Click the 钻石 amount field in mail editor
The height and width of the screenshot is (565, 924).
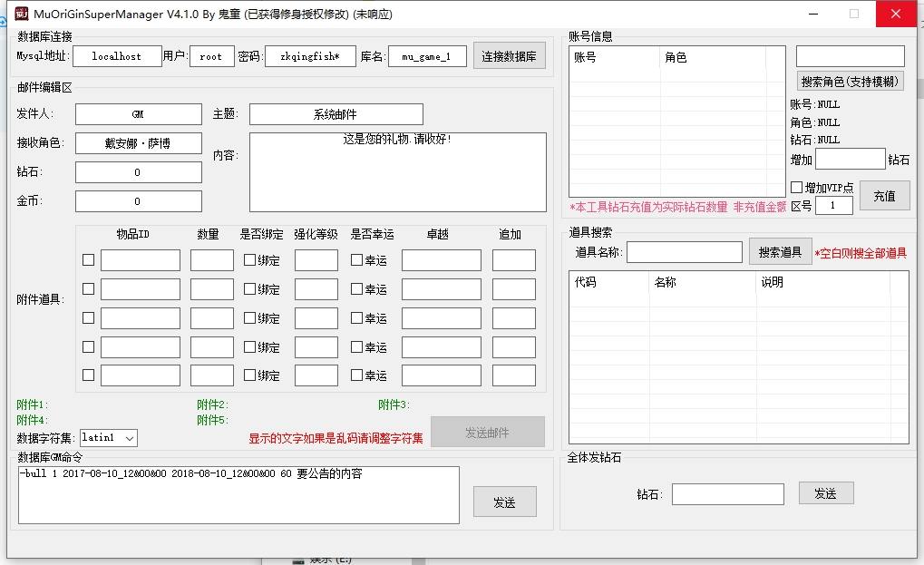pyautogui.click(x=139, y=172)
